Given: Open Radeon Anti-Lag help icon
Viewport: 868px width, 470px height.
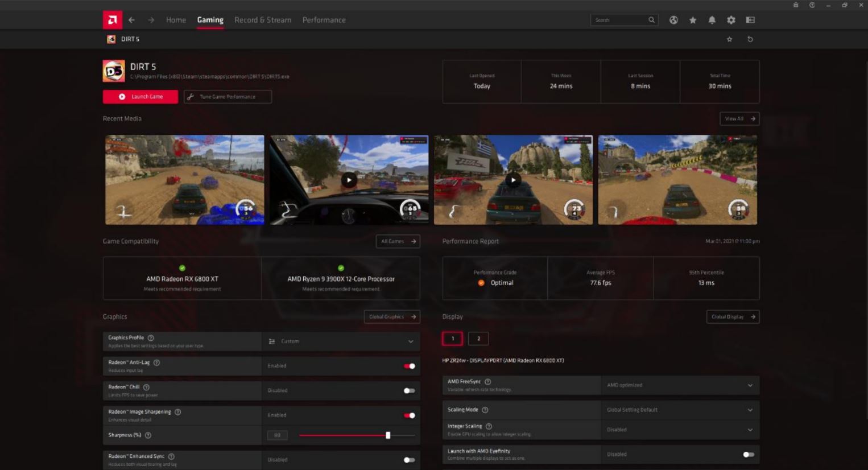Looking at the screenshot, I should (x=156, y=362).
